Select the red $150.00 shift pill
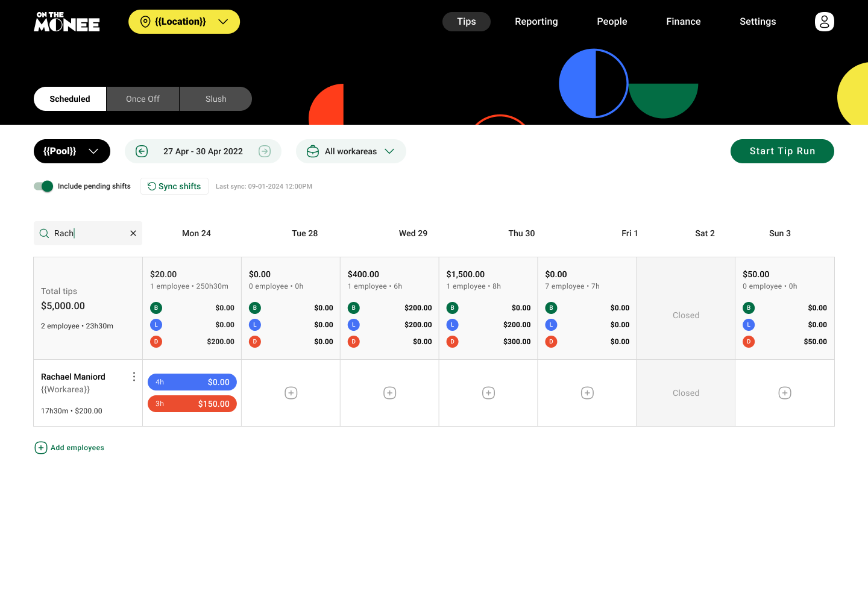The width and height of the screenshot is (868, 605). 192,404
